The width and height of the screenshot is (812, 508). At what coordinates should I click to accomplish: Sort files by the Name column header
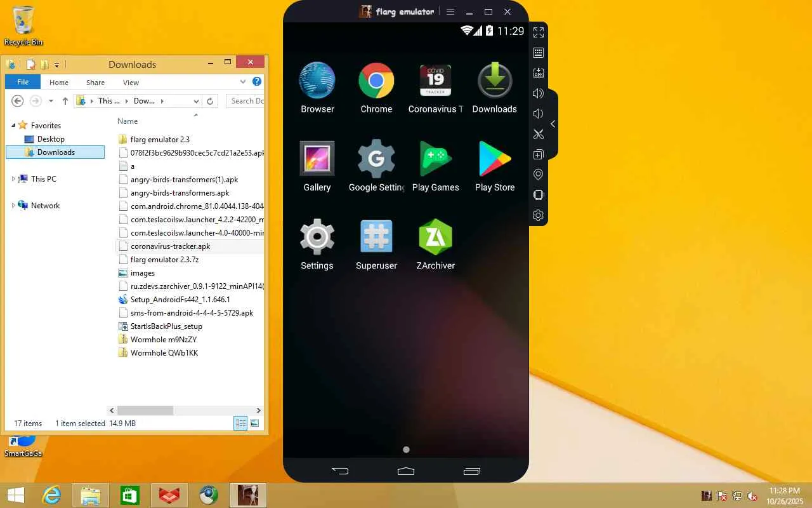click(128, 121)
